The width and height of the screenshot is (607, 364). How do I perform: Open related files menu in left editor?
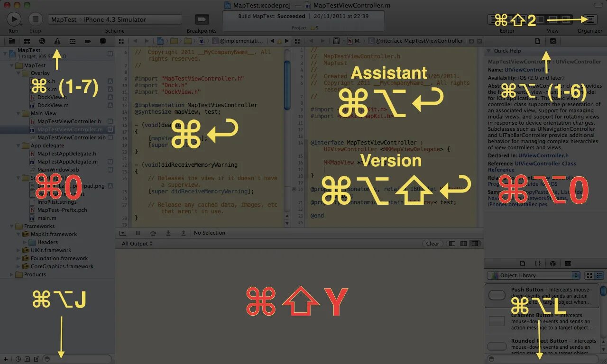tap(121, 41)
